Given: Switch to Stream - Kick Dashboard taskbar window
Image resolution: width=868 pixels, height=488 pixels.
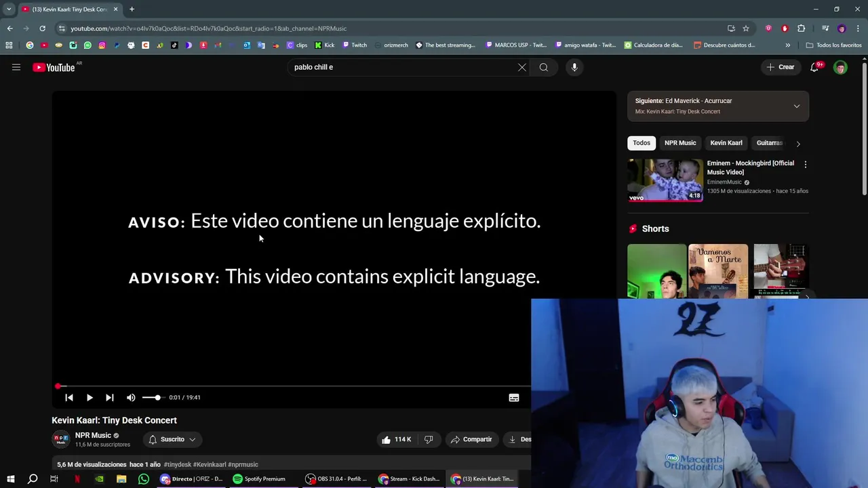Looking at the screenshot, I should (409, 479).
